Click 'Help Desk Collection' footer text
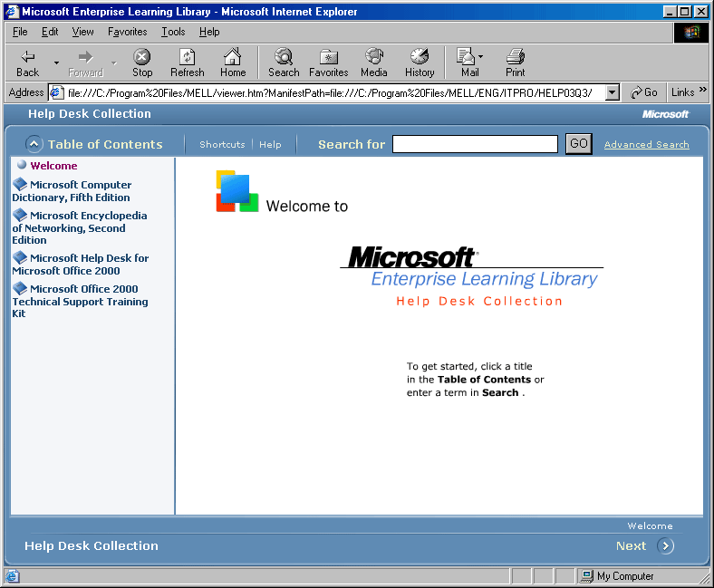The height and width of the screenshot is (588, 714). [x=92, y=545]
